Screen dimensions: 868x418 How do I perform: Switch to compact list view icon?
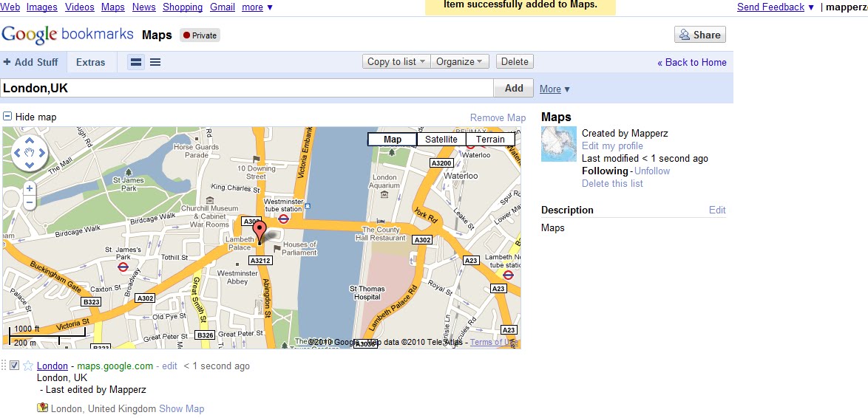[x=155, y=63]
